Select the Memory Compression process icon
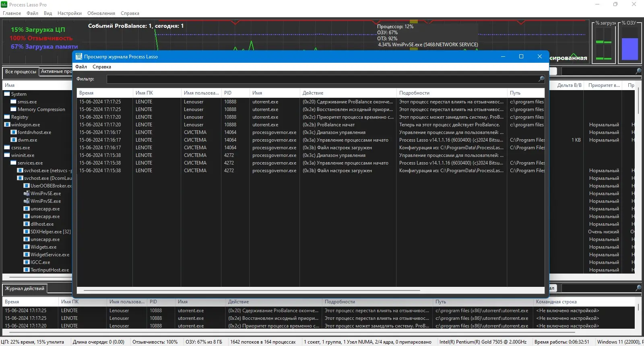The height and width of the screenshot is (346, 644). [13, 109]
